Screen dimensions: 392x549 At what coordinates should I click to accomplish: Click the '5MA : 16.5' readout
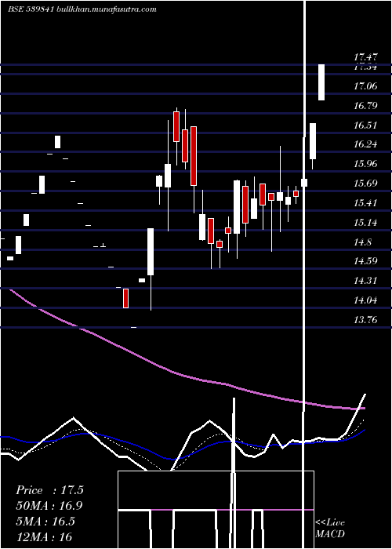(x=45, y=522)
